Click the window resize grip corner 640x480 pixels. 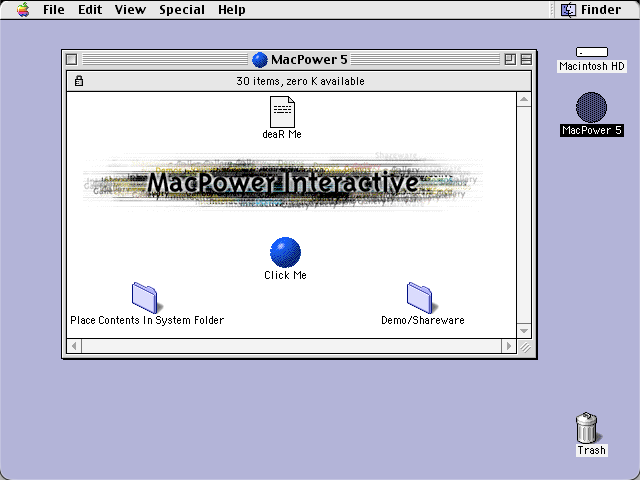525,347
